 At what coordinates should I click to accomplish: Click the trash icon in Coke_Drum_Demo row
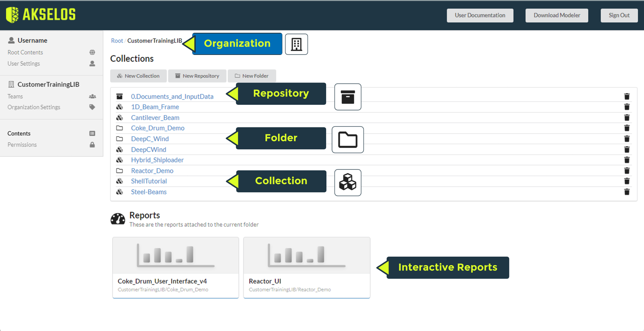[627, 128]
